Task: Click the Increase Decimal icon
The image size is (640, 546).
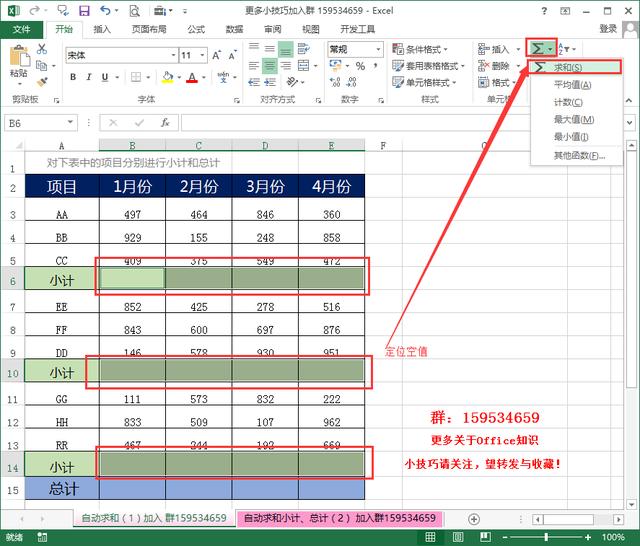Action: pyautogui.click(x=335, y=82)
